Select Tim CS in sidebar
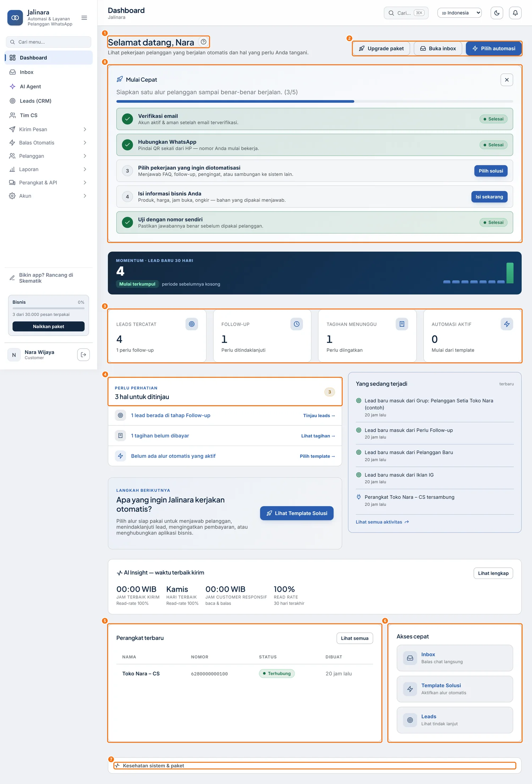The image size is (532, 784). (x=49, y=115)
